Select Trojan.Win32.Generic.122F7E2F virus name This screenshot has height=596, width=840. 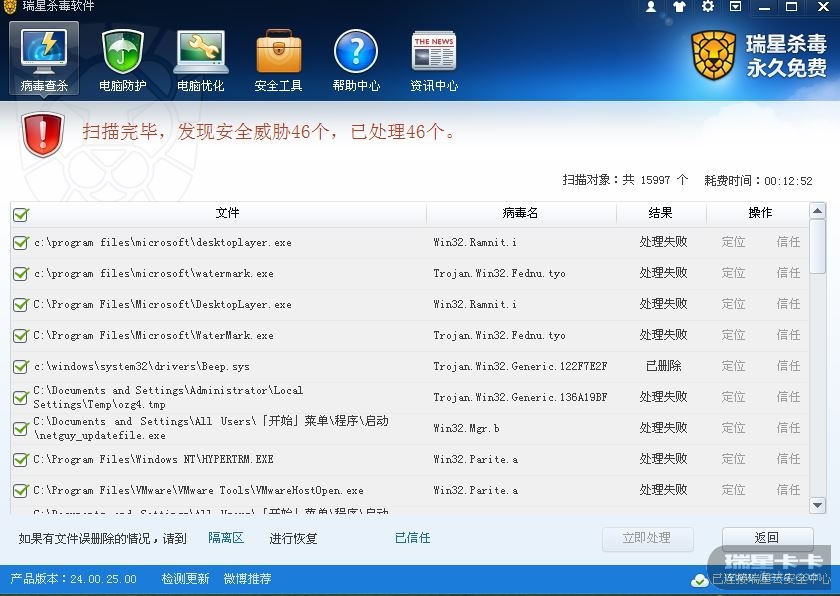click(x=520, y=367)
